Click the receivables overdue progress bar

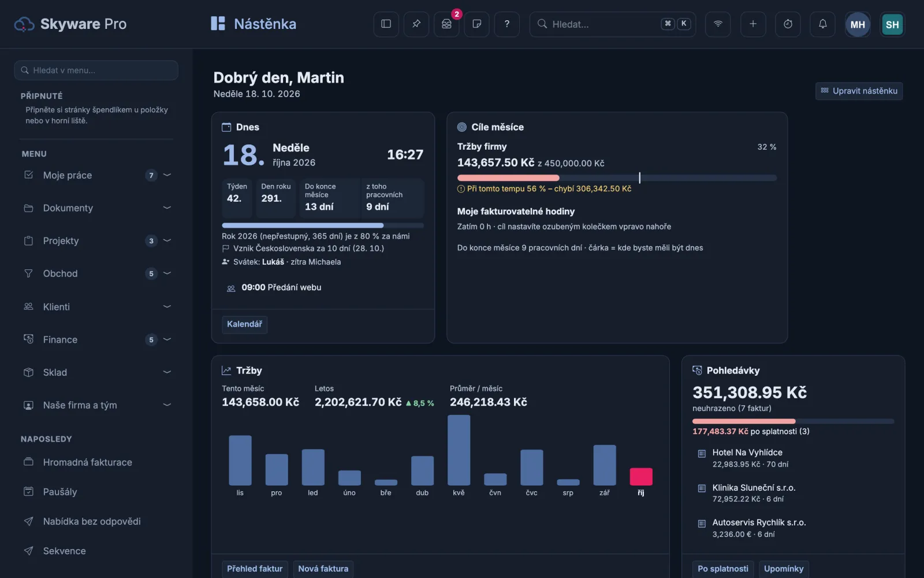pos(793,421)
